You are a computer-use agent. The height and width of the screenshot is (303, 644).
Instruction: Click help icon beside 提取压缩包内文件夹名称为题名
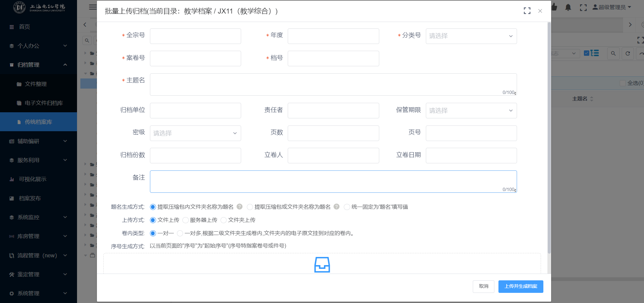point(239,207)
